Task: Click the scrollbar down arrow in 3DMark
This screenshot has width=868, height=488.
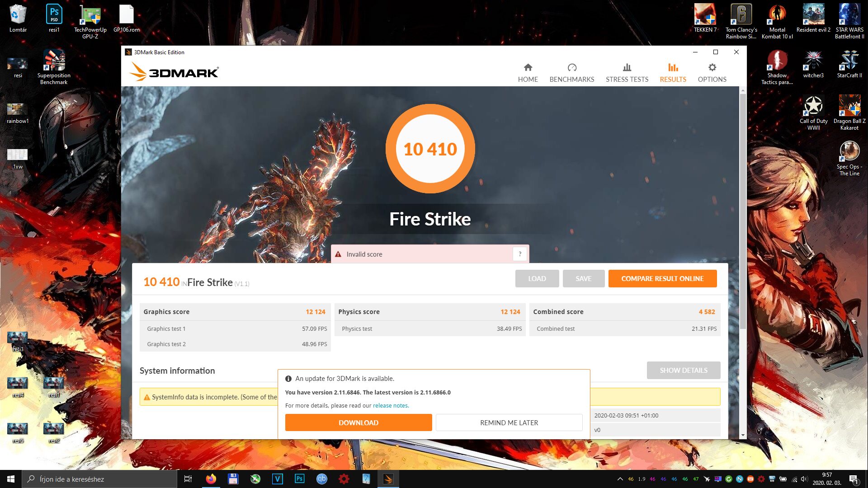Action: [x=743, y=435]
